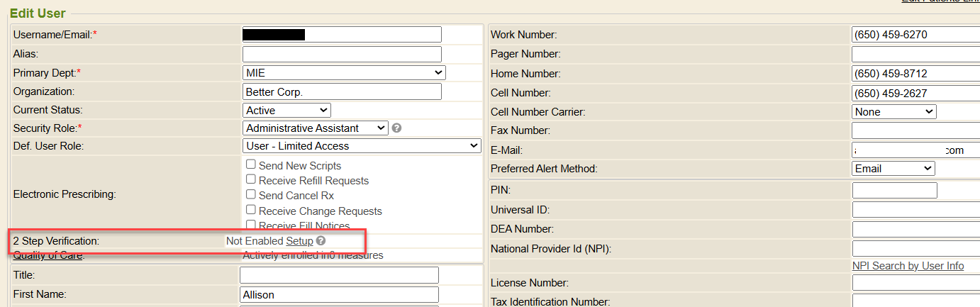
Task: Click the 2 Step Verification Setup link
Action: tap(299, 241)
